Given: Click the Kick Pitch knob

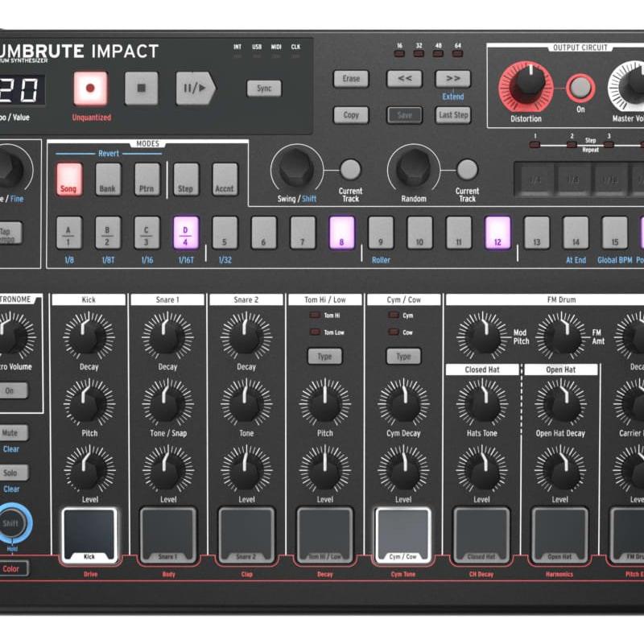Looking at the screenshot, I should (89, 402).
